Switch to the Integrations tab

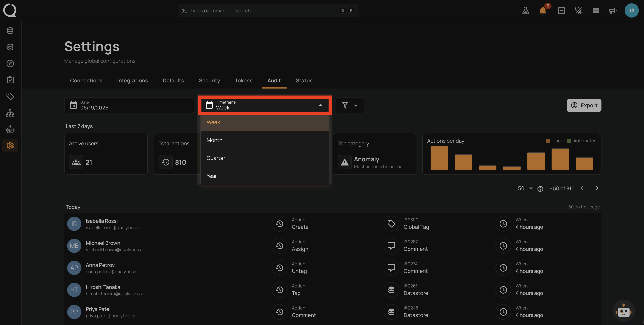[132, 81]
